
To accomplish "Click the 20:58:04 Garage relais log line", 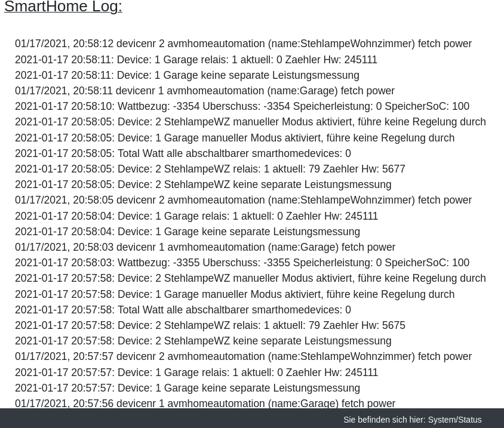I will pos(196,216).
